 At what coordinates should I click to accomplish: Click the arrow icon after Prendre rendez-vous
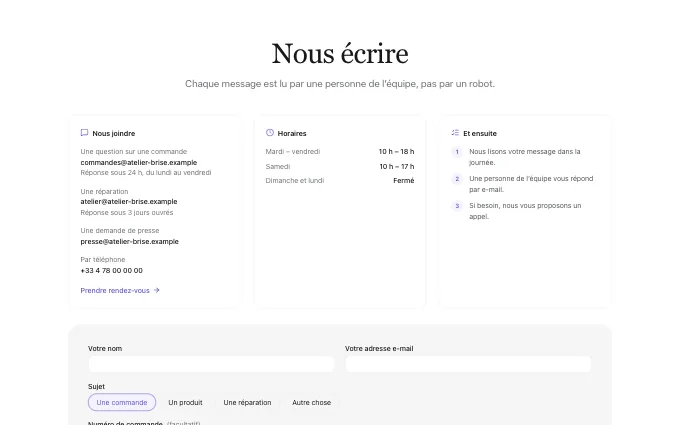[157, 290]
